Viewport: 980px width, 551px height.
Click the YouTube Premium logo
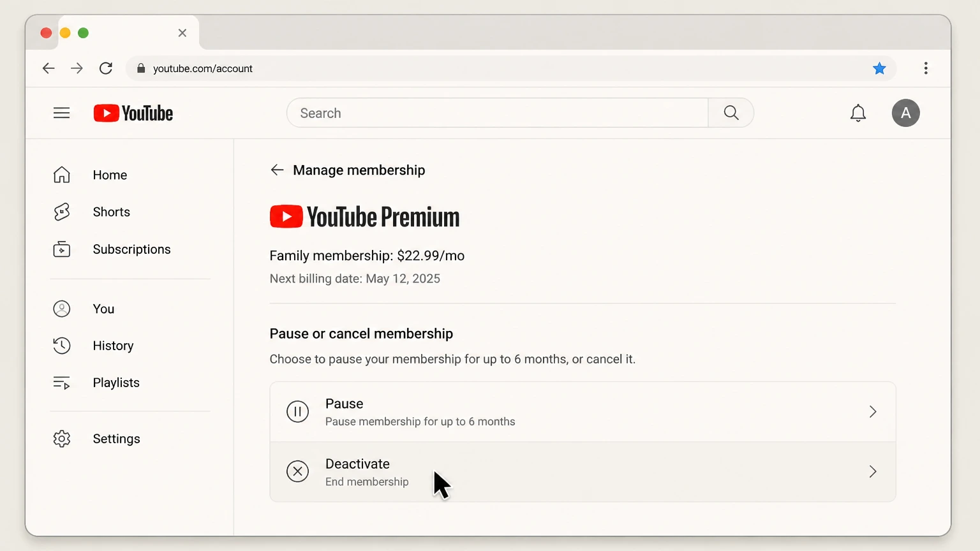click(x=364, y=217)
